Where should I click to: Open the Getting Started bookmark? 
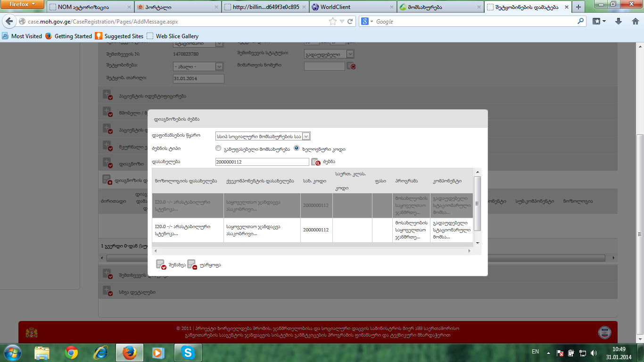[x=73, y=36]
